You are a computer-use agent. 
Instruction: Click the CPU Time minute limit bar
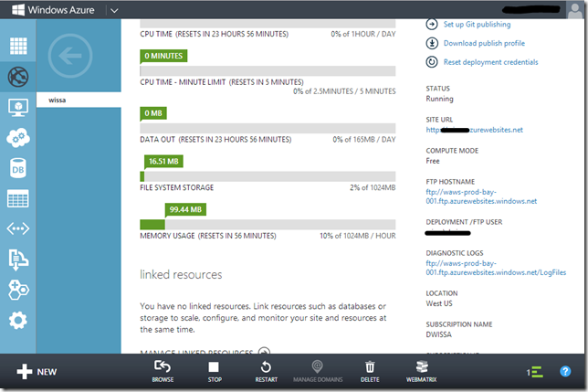pyautogui.click(x=268, y=71)
